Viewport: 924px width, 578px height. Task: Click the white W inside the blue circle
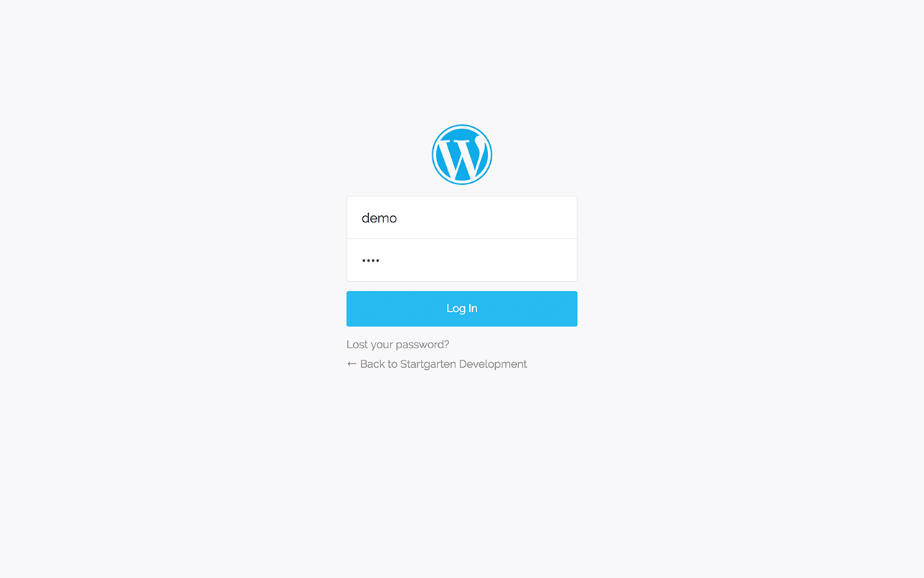tap(462, 156)
